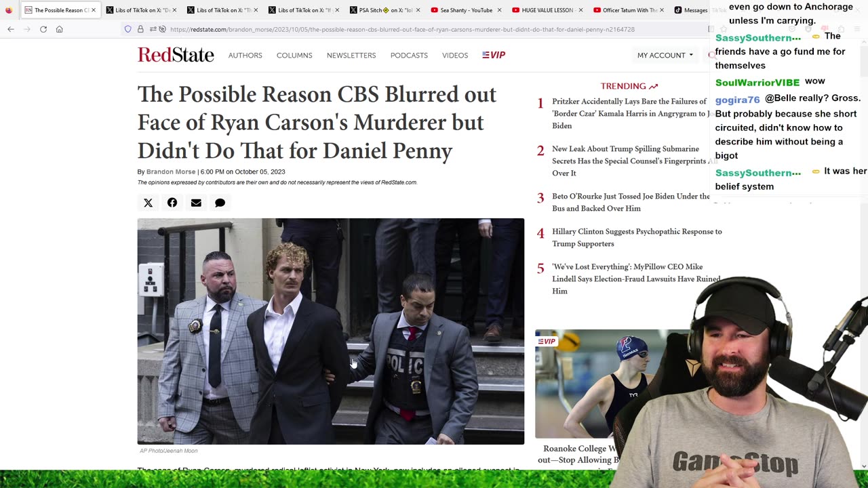Click the site padlock security icon
Viewport: 868px width, 488px height.
click(x=140, y=29)
